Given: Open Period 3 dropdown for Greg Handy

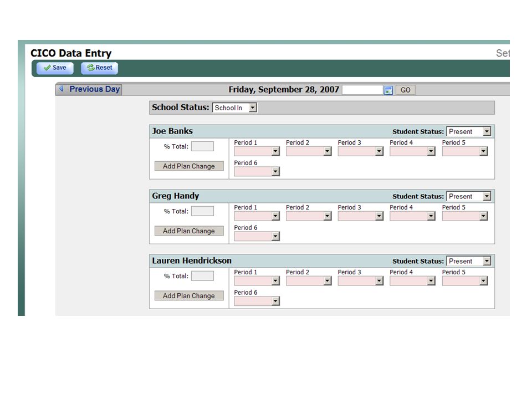Looking at the screenshot, I should [x=361, y=216].
